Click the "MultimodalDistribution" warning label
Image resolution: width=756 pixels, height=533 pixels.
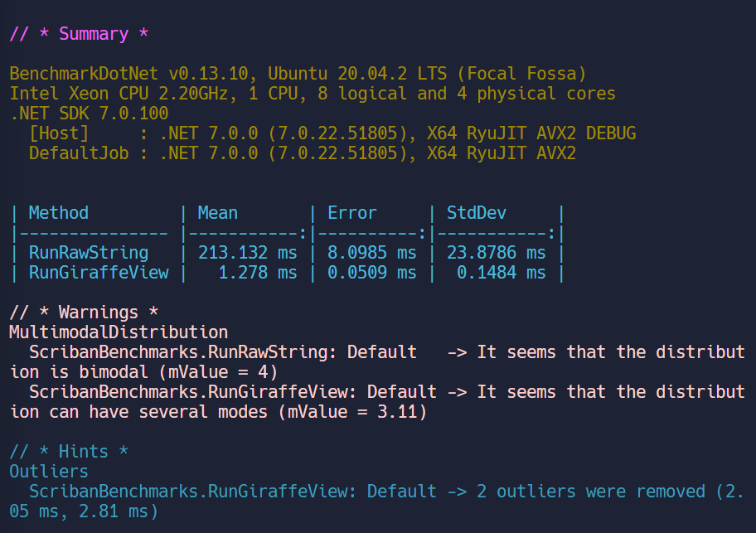pos(119,332)
